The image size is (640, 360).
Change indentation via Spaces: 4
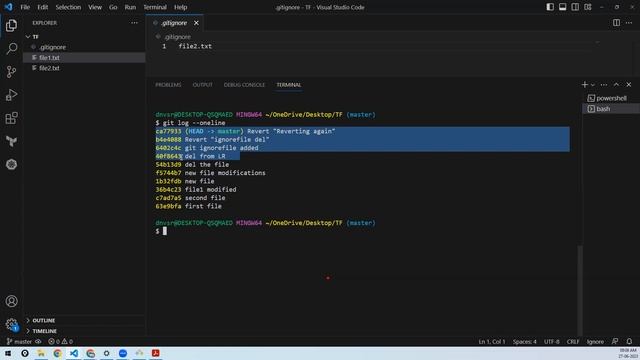pos(524,341)
